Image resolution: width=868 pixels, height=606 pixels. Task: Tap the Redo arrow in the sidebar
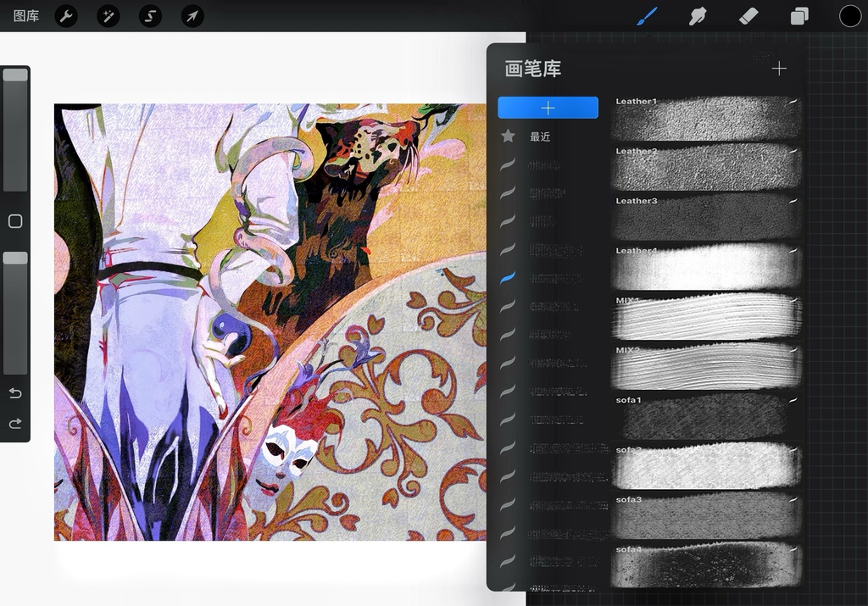tap(14, 423)
